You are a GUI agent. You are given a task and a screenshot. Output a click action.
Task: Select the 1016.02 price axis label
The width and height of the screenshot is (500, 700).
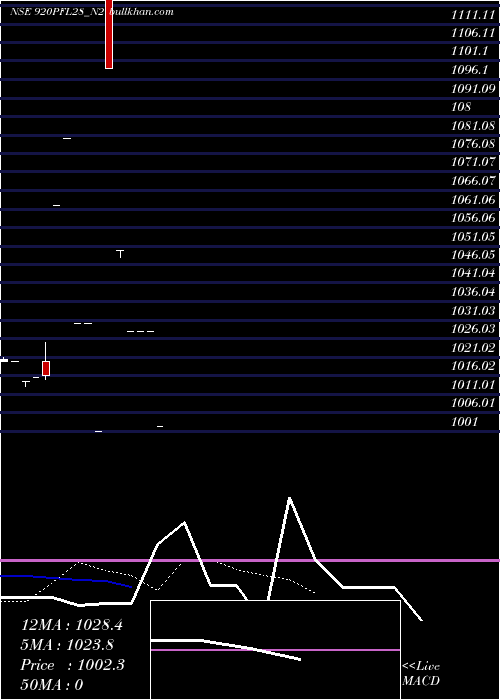(x=473, y=366)
